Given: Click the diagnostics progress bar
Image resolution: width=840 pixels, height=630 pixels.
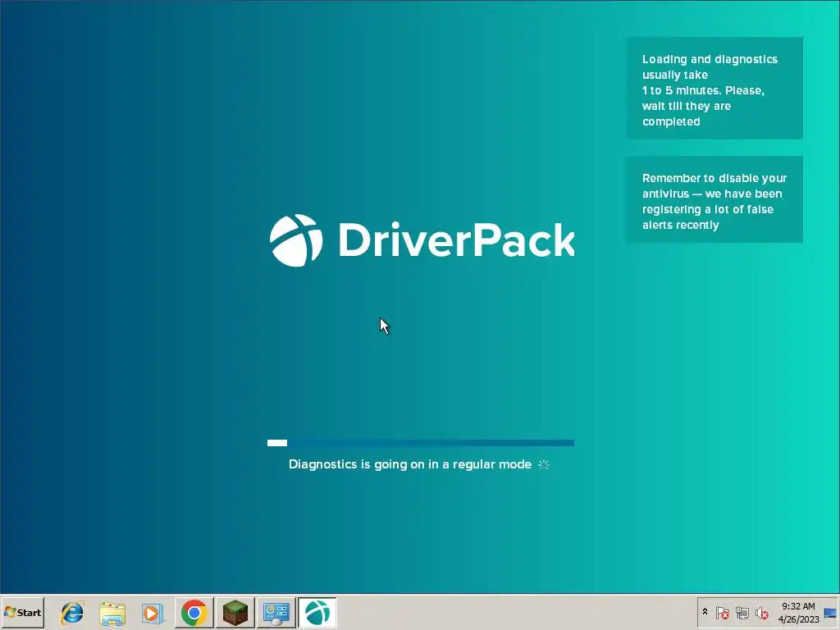Looking at the screenshot, I should [421, 443].
